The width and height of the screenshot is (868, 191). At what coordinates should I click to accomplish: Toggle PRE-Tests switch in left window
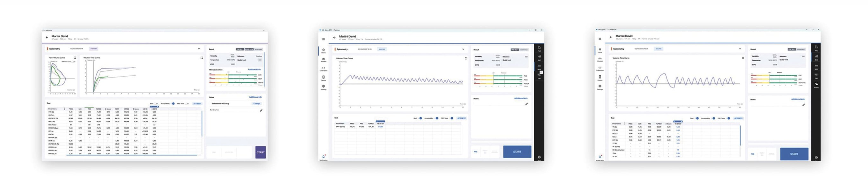pos(187,103)
